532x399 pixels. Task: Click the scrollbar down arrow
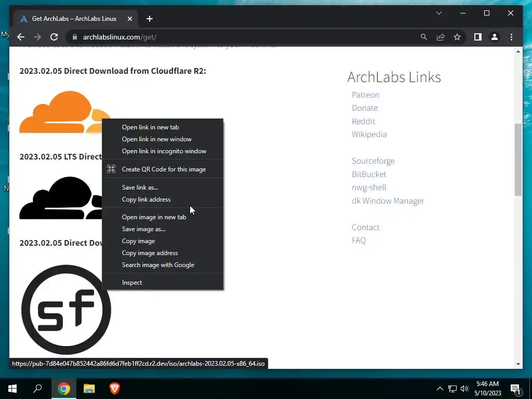click(518, 364)
